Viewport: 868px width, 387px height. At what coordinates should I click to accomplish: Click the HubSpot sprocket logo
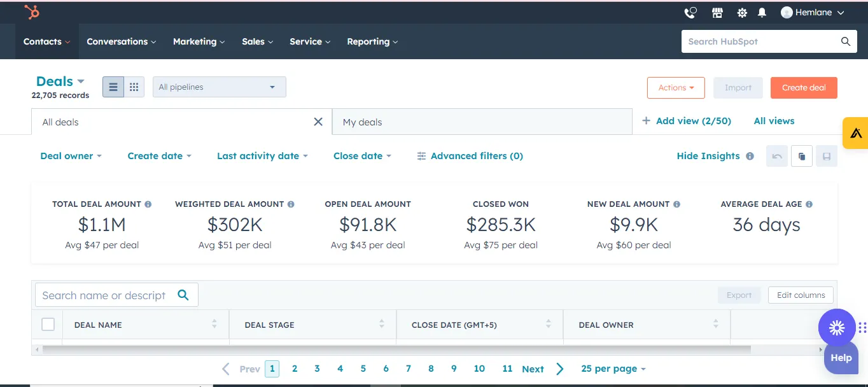pyautogui.click(x=32, y=12)
